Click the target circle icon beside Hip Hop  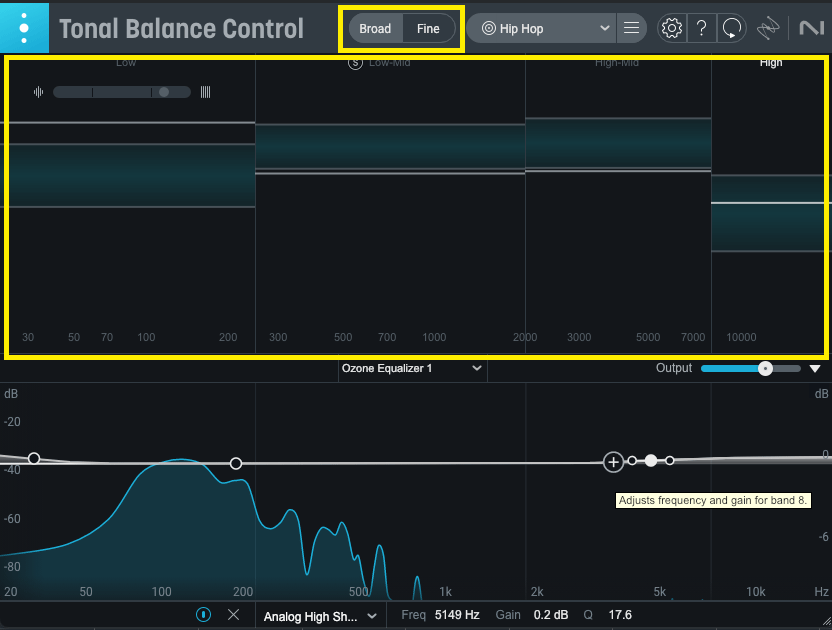click(488, 28)
